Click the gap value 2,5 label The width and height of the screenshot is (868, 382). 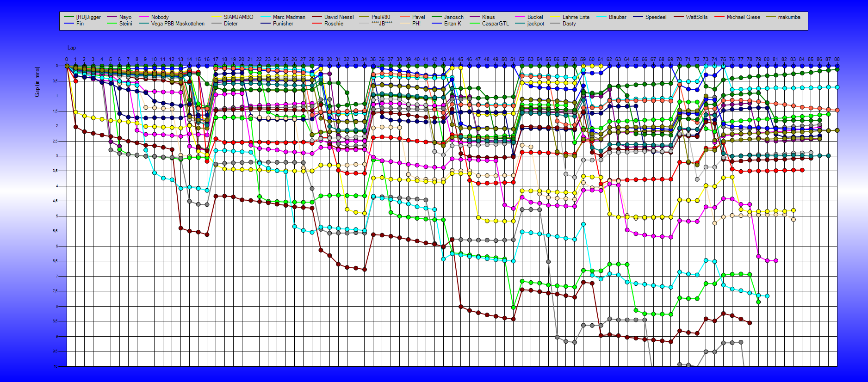(56, 141)
